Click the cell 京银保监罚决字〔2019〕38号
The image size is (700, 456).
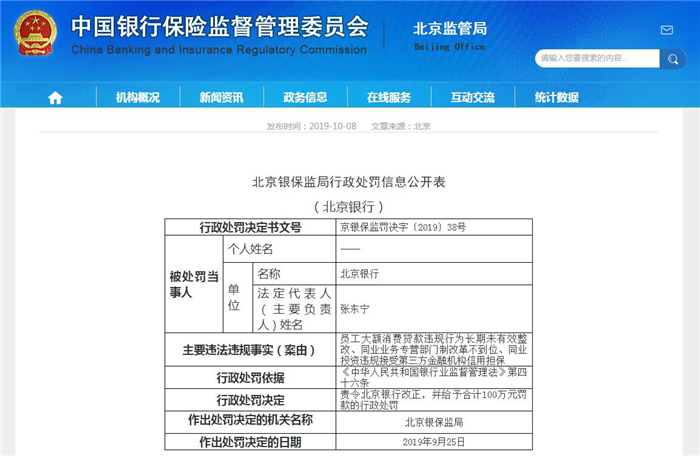(434, 227)
